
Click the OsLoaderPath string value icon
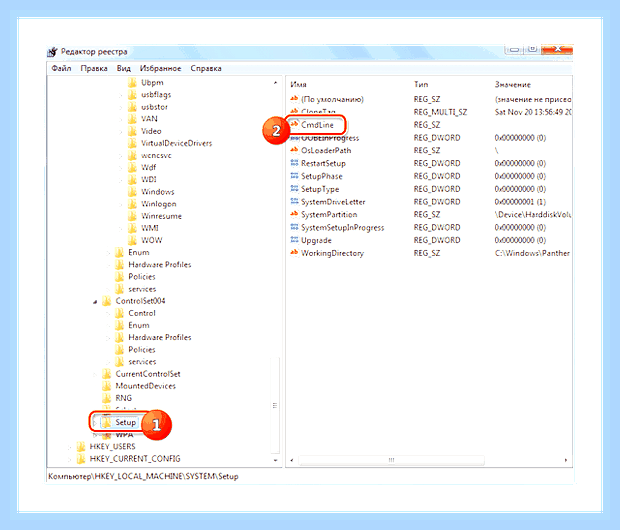294,150
